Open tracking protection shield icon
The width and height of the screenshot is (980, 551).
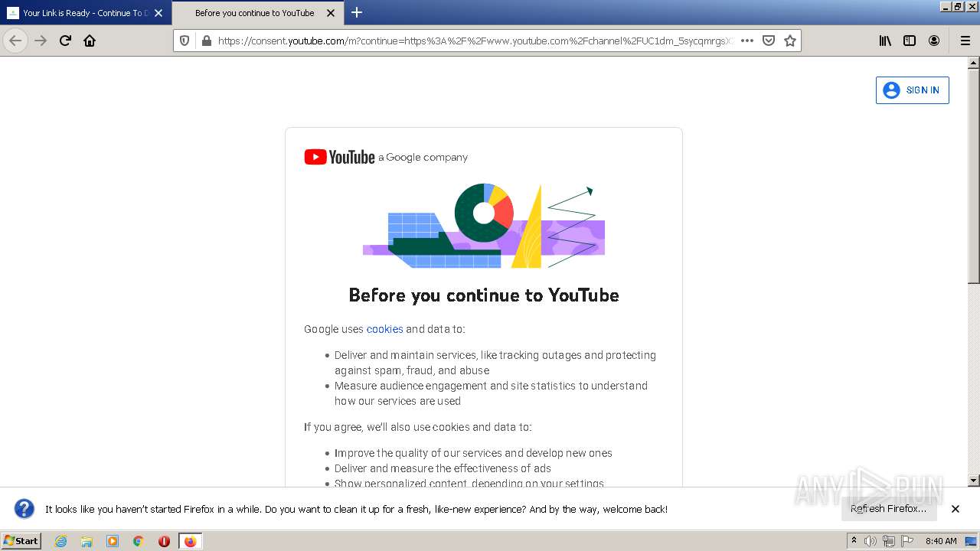(x=185, y=41)
